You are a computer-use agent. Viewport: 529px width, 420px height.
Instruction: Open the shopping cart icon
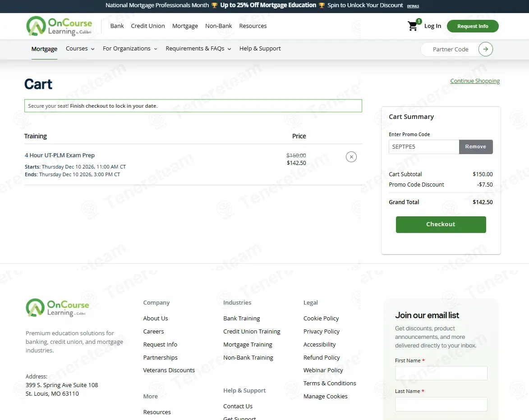pyautogui.click(x=413, y=26)
